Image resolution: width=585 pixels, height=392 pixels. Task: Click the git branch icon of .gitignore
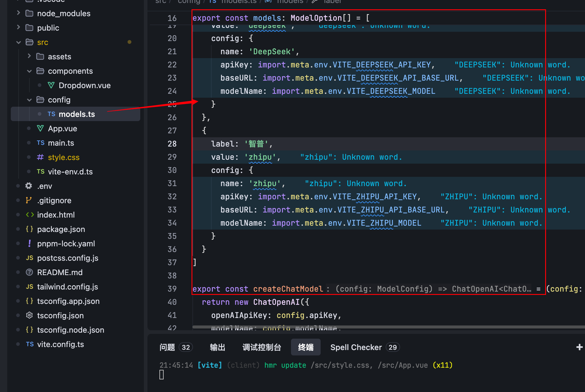[29, 200]
